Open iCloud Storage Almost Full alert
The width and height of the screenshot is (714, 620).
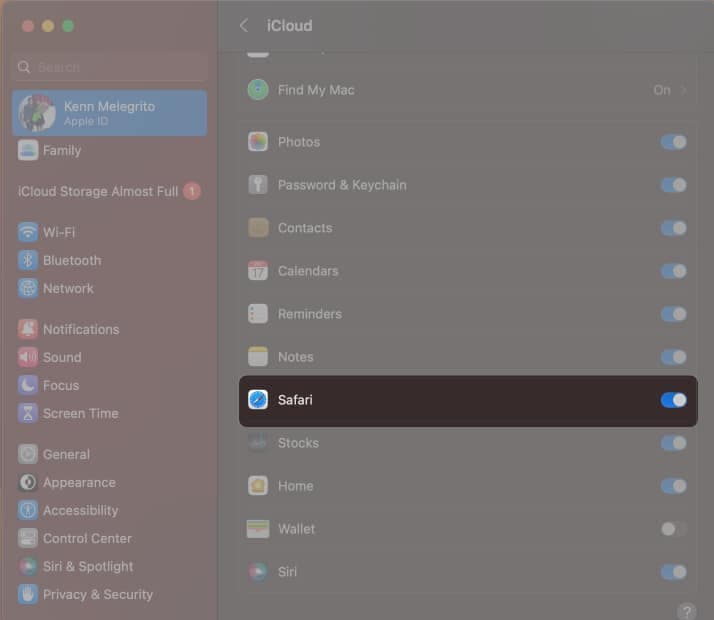coord(109,191)
